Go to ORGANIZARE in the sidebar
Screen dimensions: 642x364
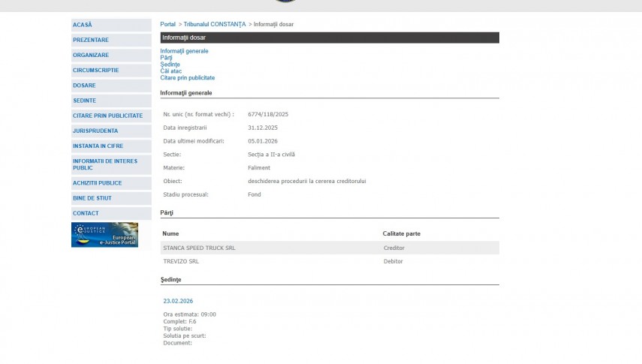point(91,55)
